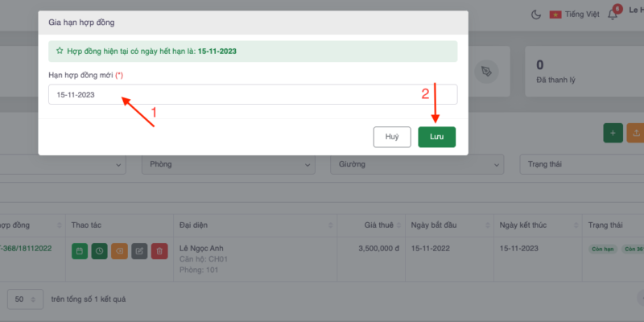Click the red trash delete icon
This screenshot has width=644, height=322.
tap(159, 251)
